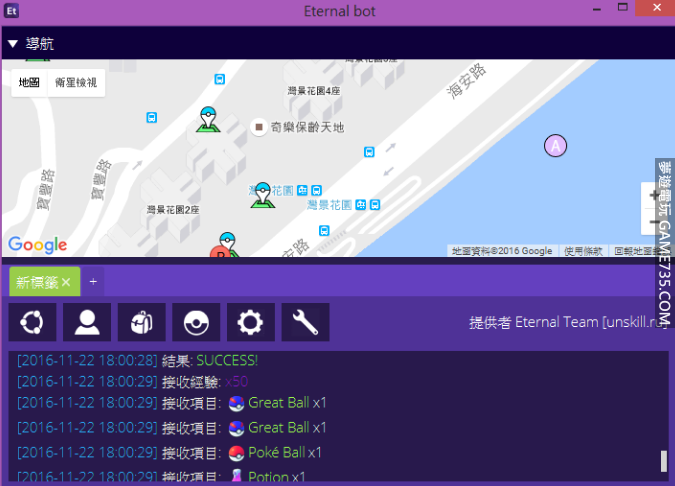Switch map to 地圖 view
The height and width of the screenshot is (486, 675).
click(29, 82)
